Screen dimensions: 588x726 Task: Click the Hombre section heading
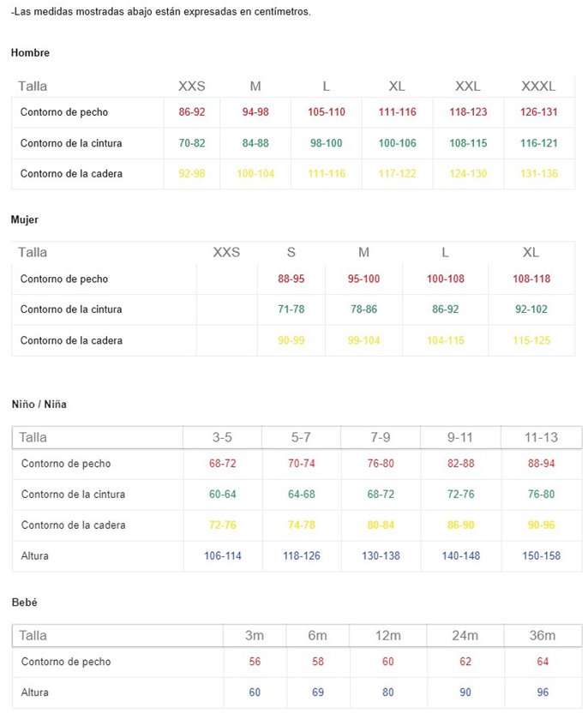pos(30,53)
